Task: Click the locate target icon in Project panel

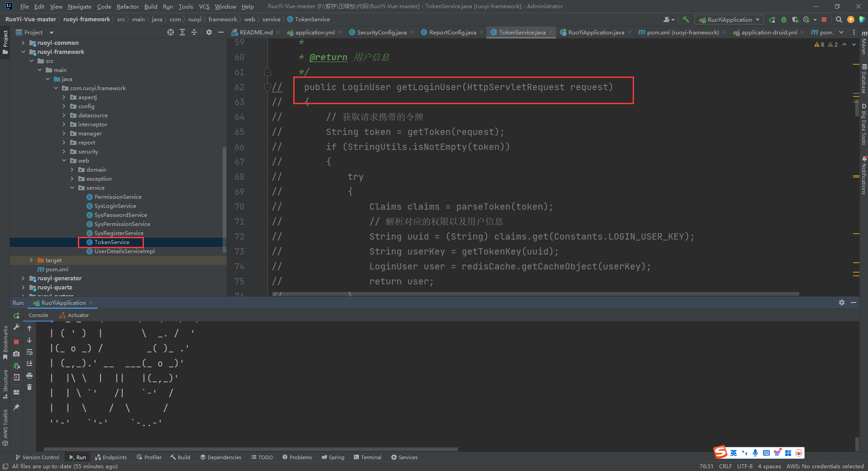Action: tap(170, 32)
